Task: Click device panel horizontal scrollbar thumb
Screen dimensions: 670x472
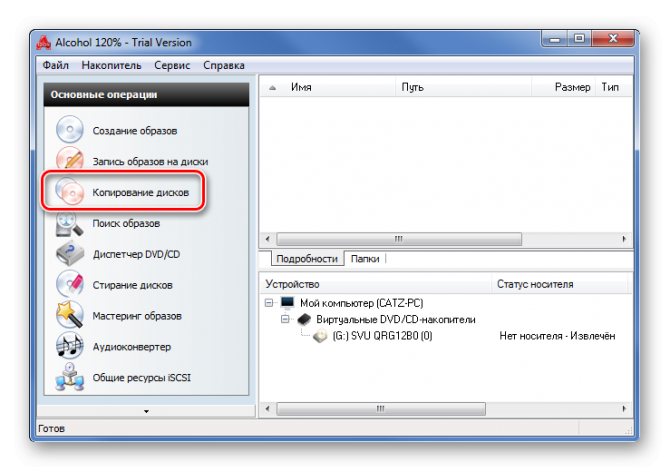Action: pos(381,409)
